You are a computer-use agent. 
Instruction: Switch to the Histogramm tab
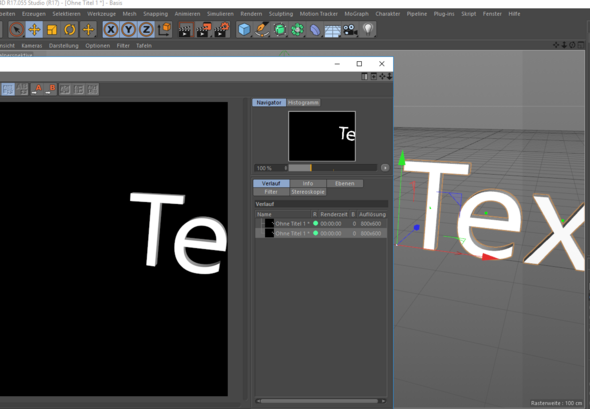click(x=303, y=102)
